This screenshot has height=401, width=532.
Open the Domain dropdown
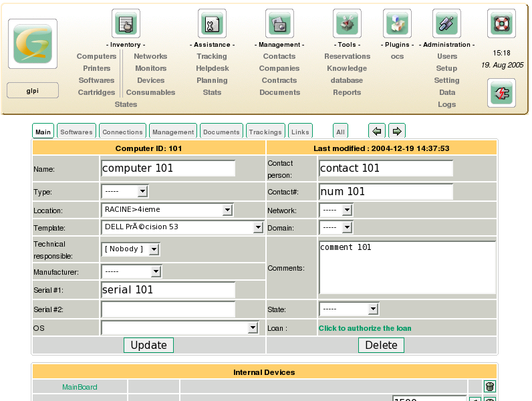336,227
